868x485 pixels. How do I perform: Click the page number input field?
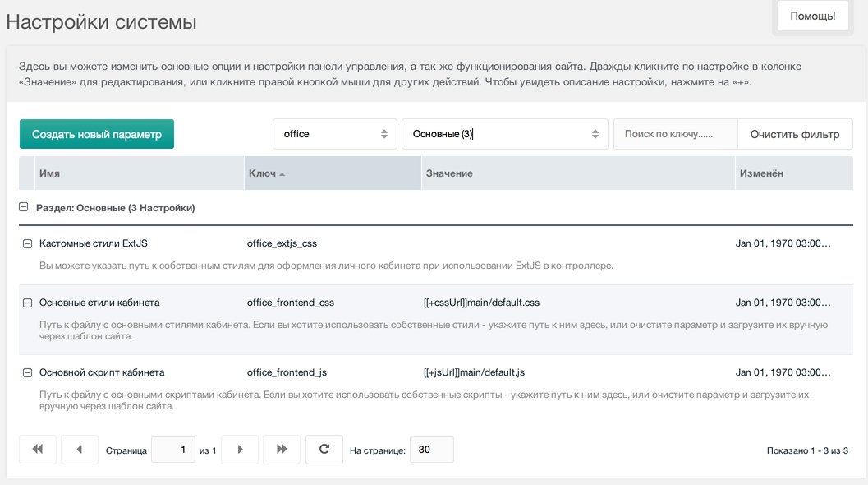coord(173,450)
